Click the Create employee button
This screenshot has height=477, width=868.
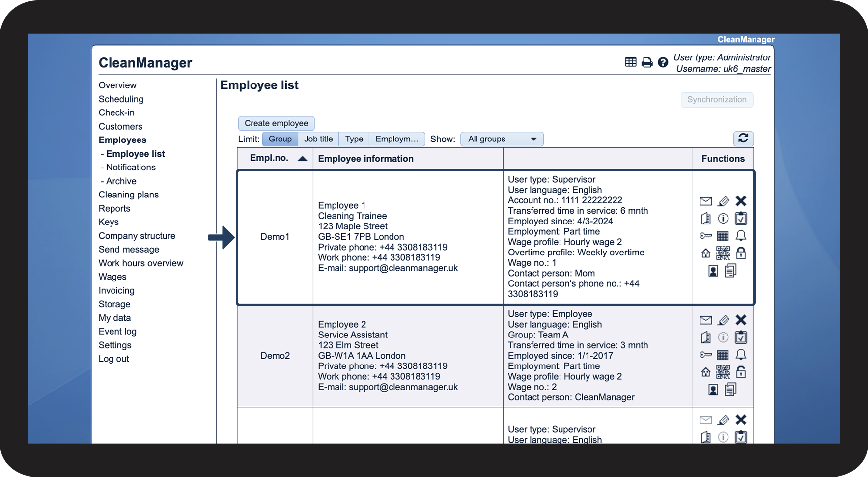[276, 123]
